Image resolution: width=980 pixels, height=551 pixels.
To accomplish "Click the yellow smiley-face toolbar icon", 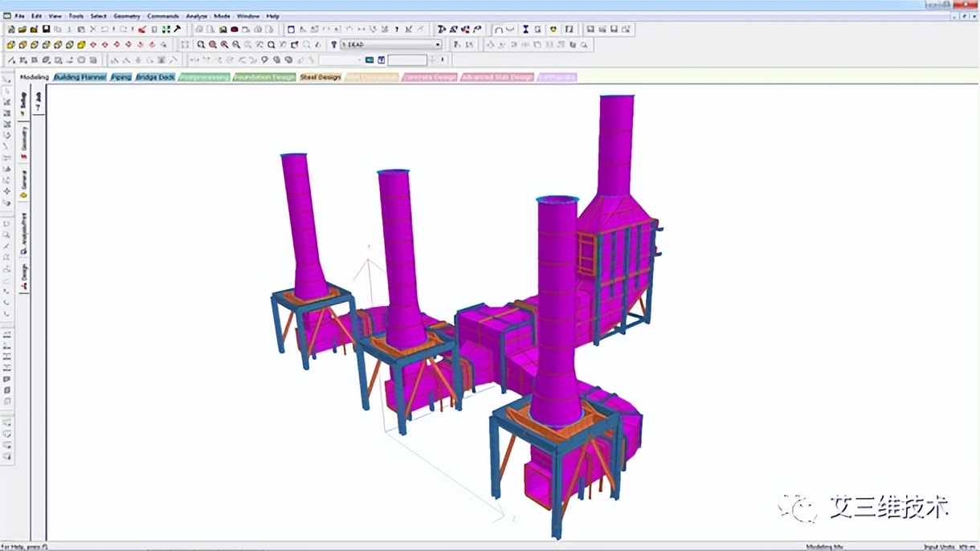I will click(553, 30).
